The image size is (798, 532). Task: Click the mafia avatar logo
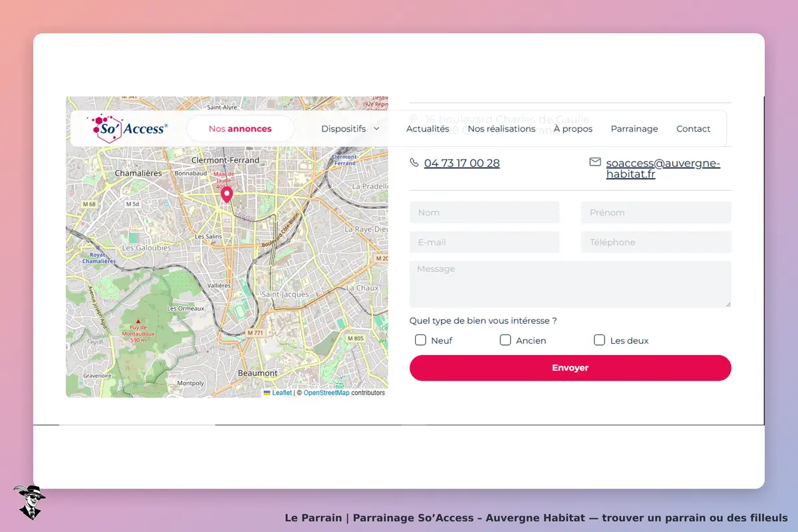coord(29,502)
